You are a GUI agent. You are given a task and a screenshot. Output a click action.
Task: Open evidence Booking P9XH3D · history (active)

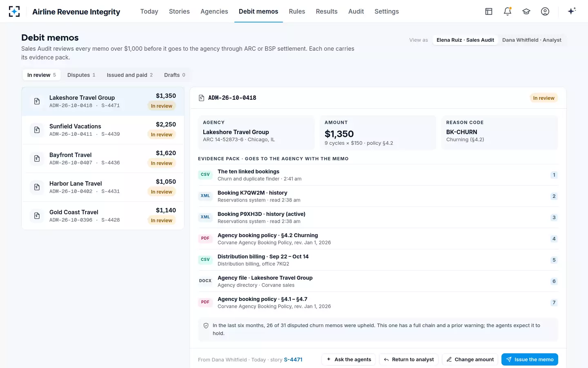pyautogui.click(x=378, y=217)
